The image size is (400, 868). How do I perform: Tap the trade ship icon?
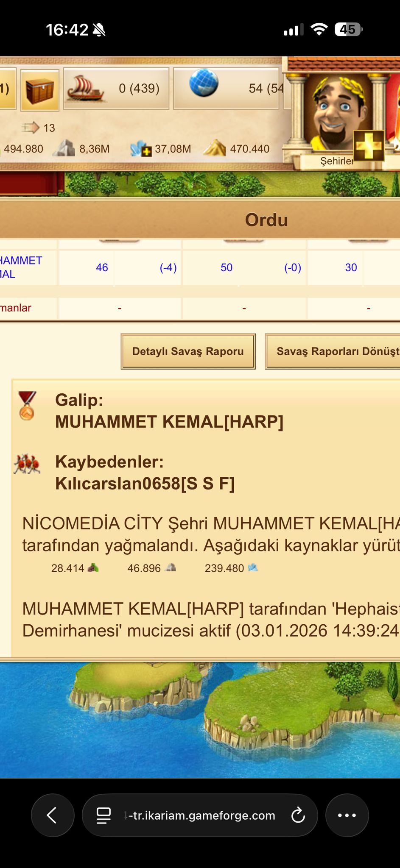(86, 89)
